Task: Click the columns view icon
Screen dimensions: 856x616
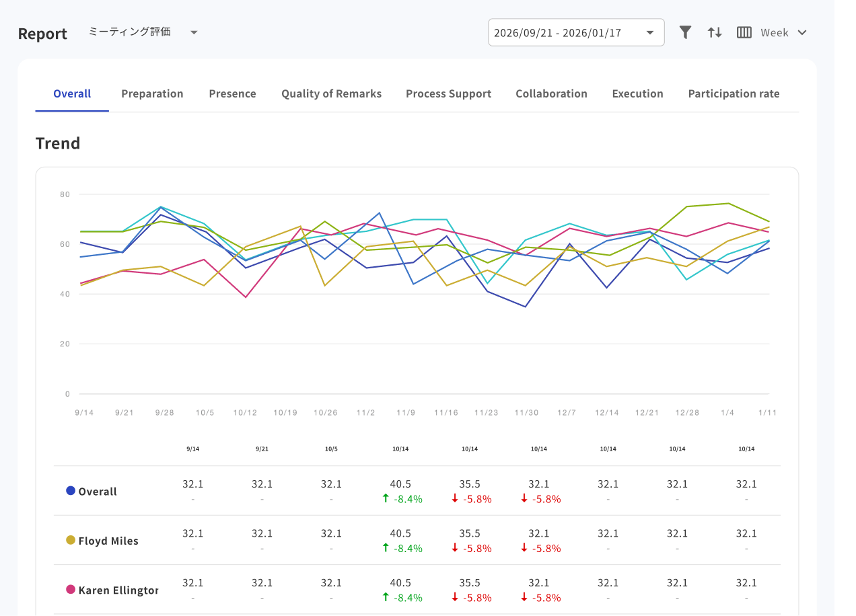Action: click(744, 32)
